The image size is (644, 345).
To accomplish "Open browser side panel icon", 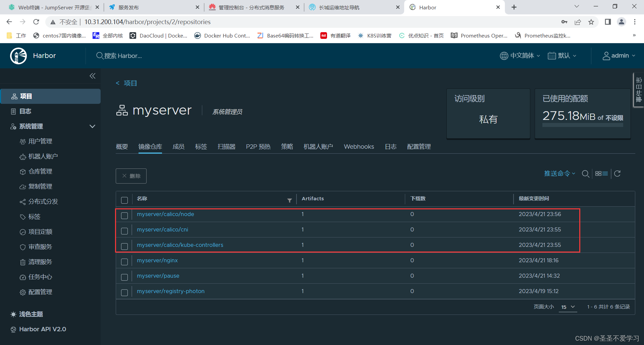I will 608,22.
